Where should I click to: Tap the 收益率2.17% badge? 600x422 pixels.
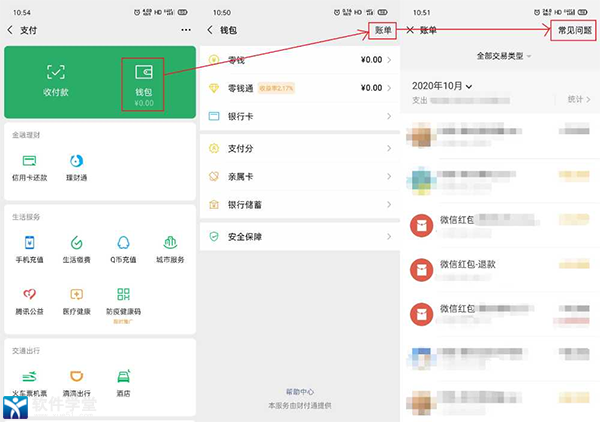click(276, 88)
